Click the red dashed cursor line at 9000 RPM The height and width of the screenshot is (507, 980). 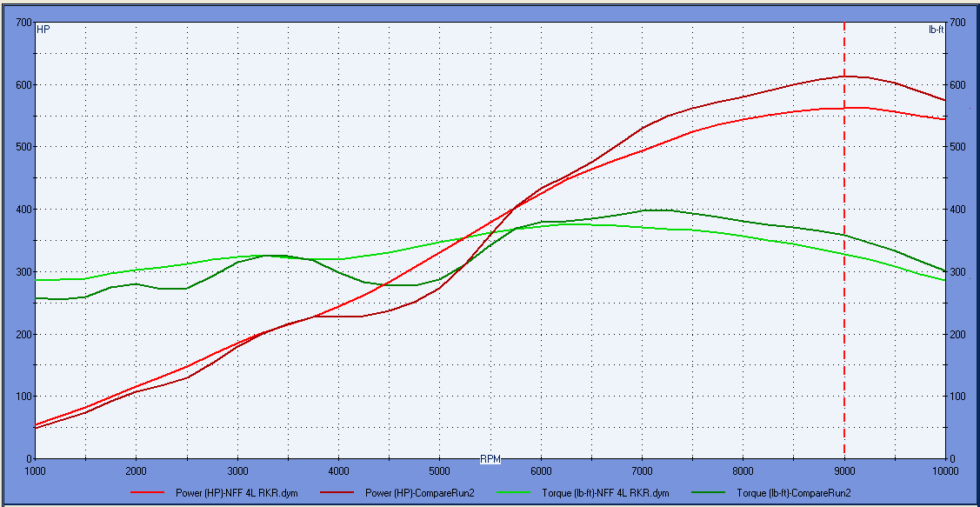[844, 261]
